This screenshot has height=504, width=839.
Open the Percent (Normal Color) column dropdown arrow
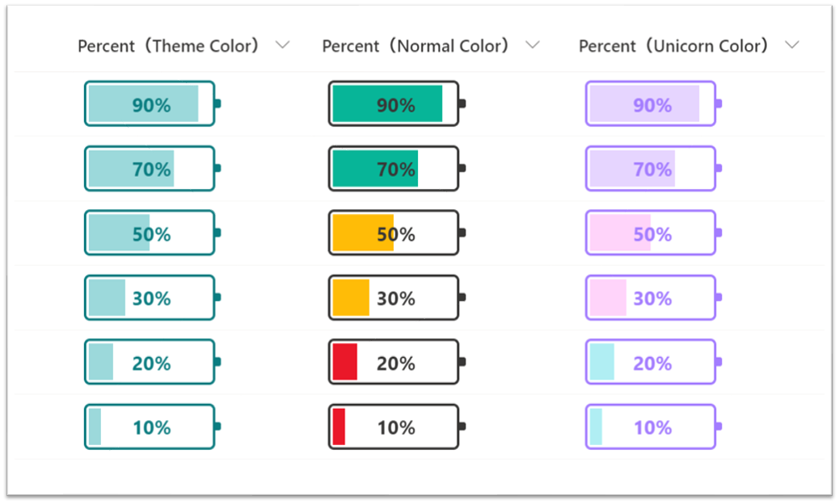pos(532,45)
